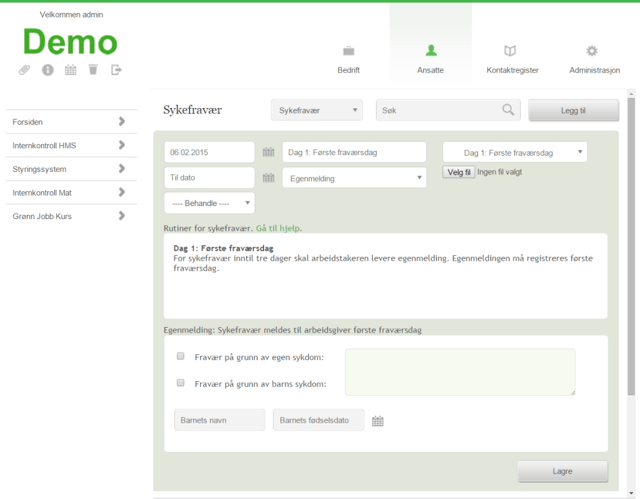Click the Dag 1: Første fraværsdag text field

click(x=354, y=152)
